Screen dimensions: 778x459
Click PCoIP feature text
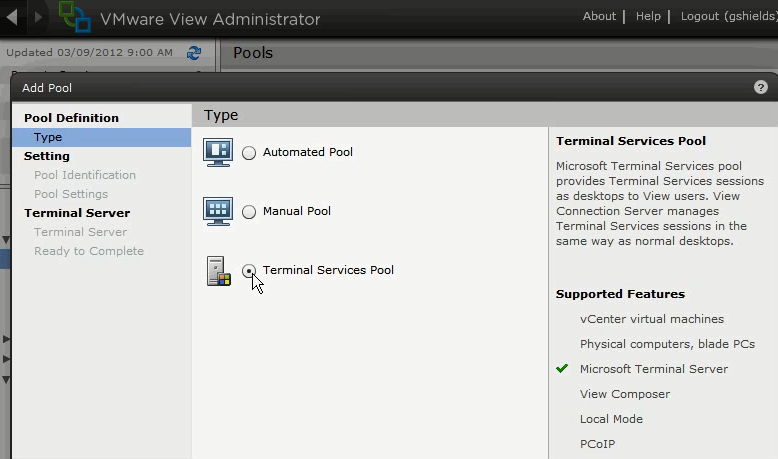tap(597, 444)
